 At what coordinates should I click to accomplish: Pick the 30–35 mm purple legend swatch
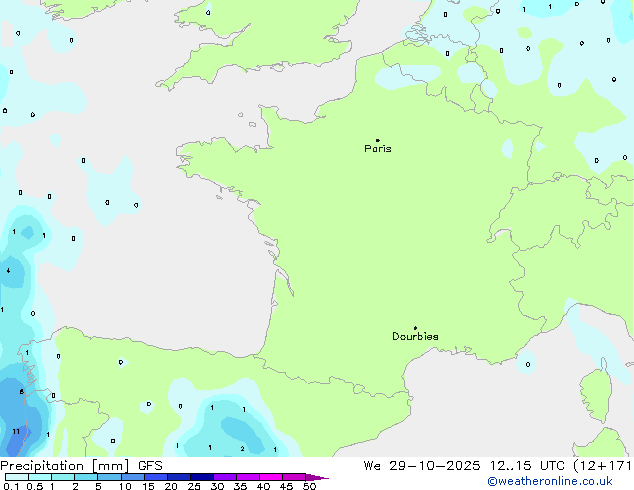click(224, 477)
